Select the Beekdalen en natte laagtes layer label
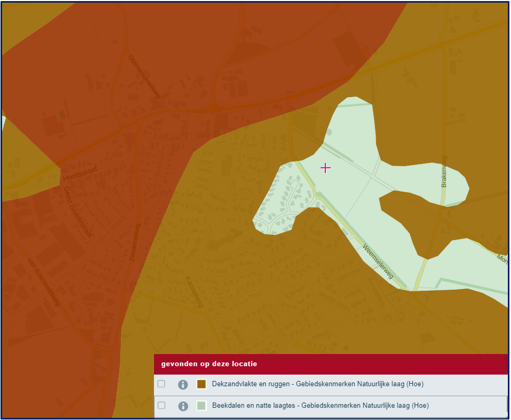The width and height of the screenshot is (511, 420). (320, 406)
